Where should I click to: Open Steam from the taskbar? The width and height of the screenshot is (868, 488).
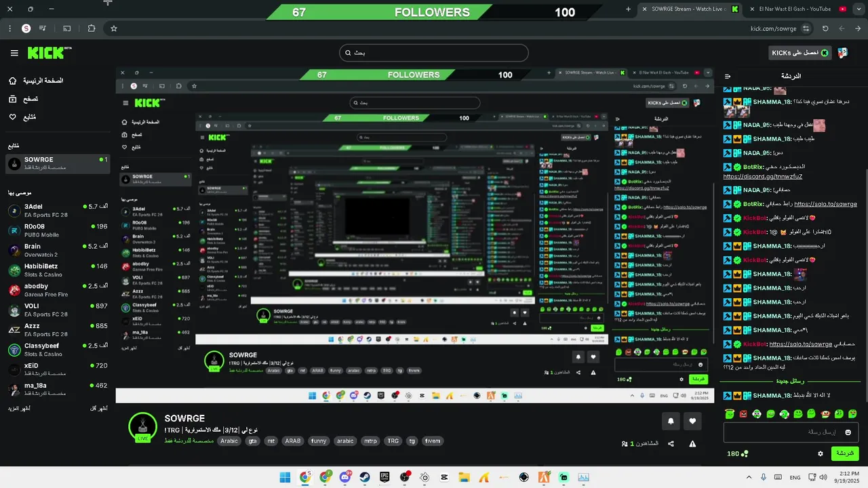coord(365,477)
